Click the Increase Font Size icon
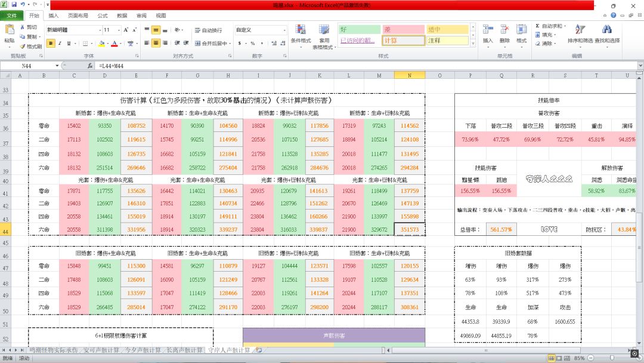The height and width of the screenshot is (363, 644). coord(126,30)
